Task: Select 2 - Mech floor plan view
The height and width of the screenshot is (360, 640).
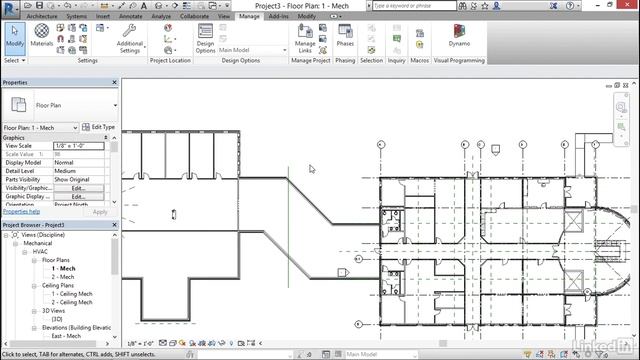Action: tap(63, 277)
